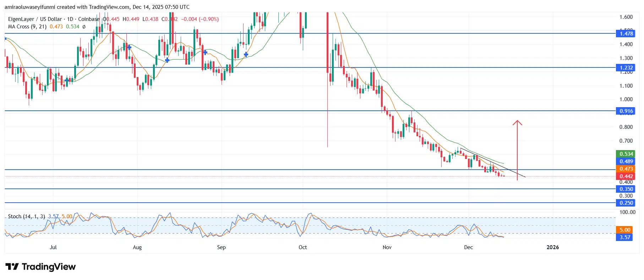Click the blue 0.250 support level label

pos(626,203)
